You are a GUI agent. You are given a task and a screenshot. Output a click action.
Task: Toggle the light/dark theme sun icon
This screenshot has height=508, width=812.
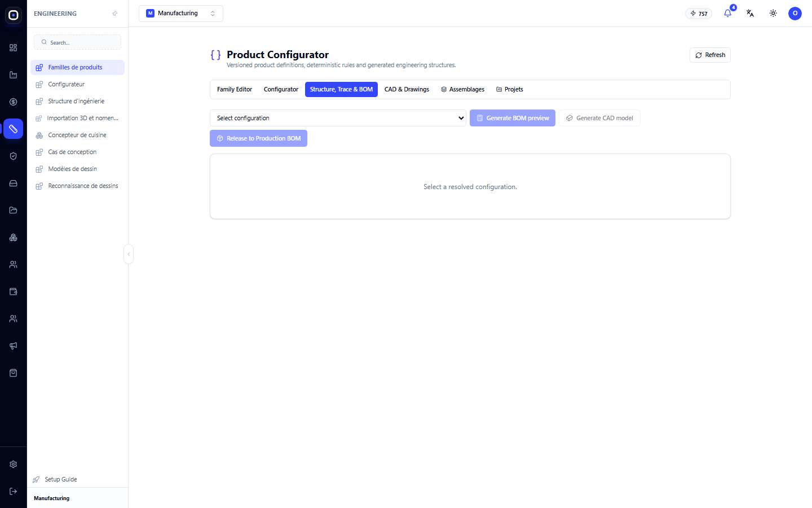click(x=773, y=13)
